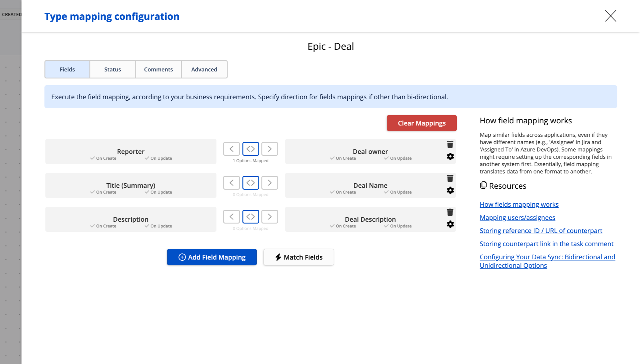Select bidirectional sync for Description mapping
The width and height of the screenshot is (640, 364).
pyautogui.click(x=251, y=217)
